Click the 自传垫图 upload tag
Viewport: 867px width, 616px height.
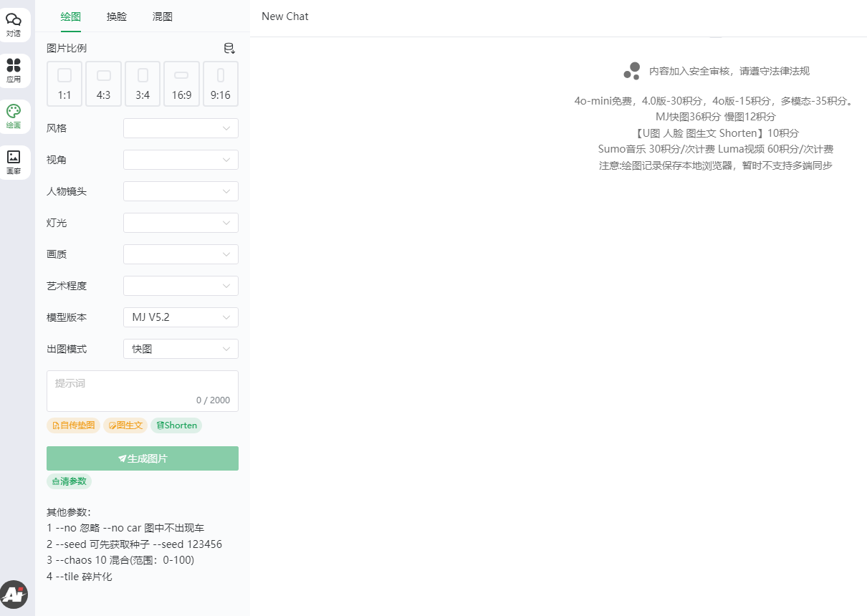point(74,425)
